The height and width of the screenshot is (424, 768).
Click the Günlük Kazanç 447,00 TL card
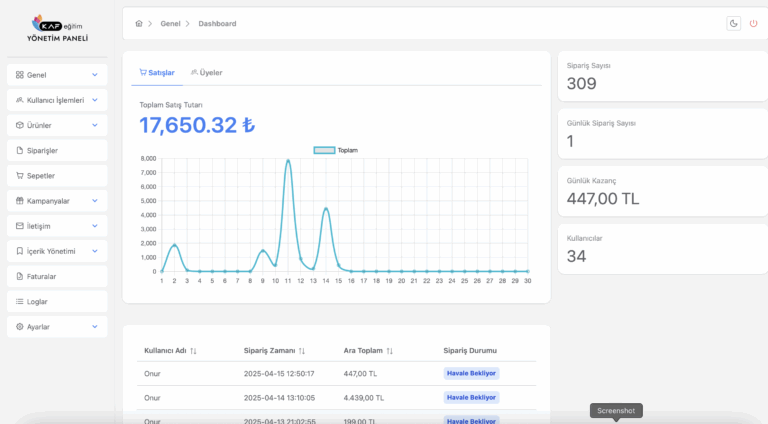[663, 191]
